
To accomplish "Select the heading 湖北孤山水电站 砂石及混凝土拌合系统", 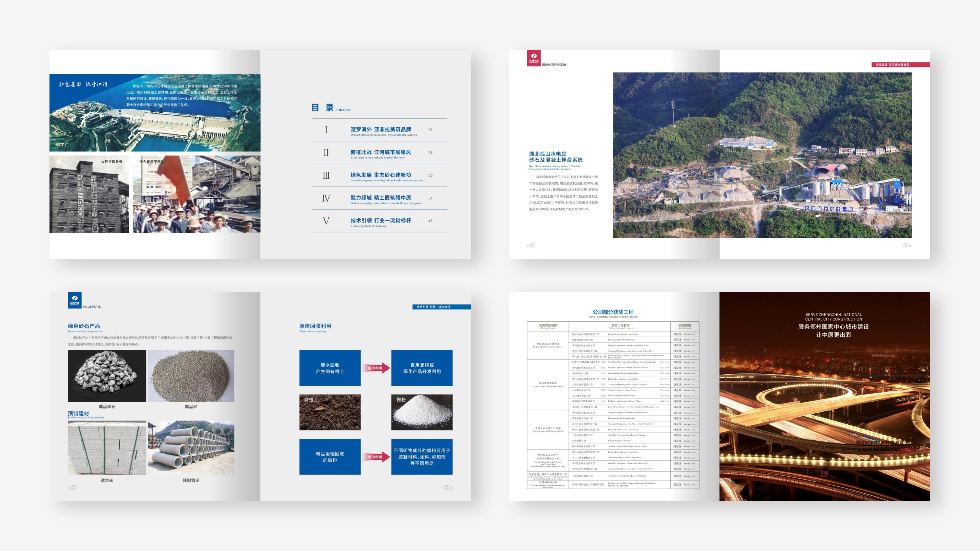I will pyautogui.click(x=555, y=157).
